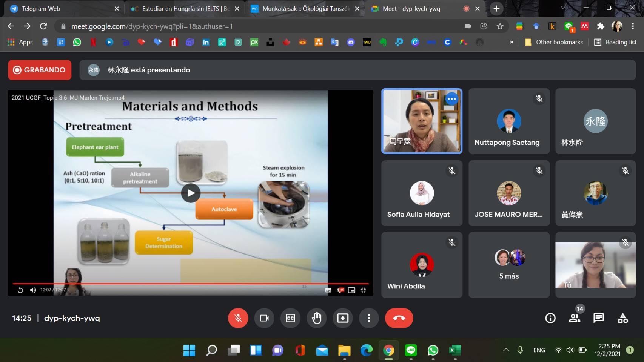
Task: Open Excel from taskbar
Action: [455, 350]
